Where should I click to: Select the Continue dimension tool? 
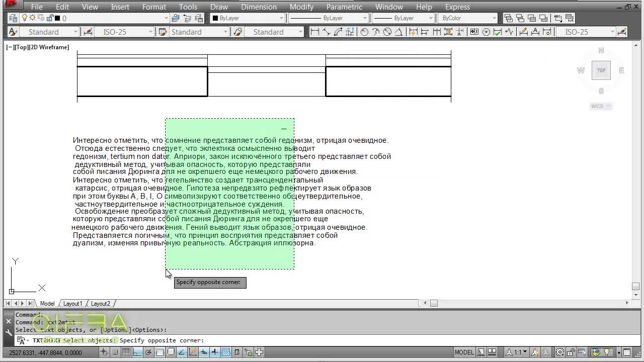tap(437, 32)
